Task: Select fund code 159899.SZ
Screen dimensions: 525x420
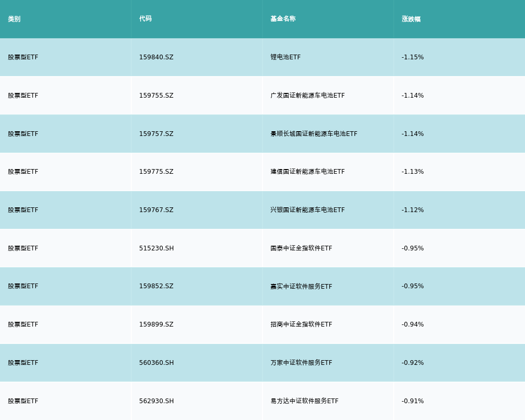Action: 156,324
